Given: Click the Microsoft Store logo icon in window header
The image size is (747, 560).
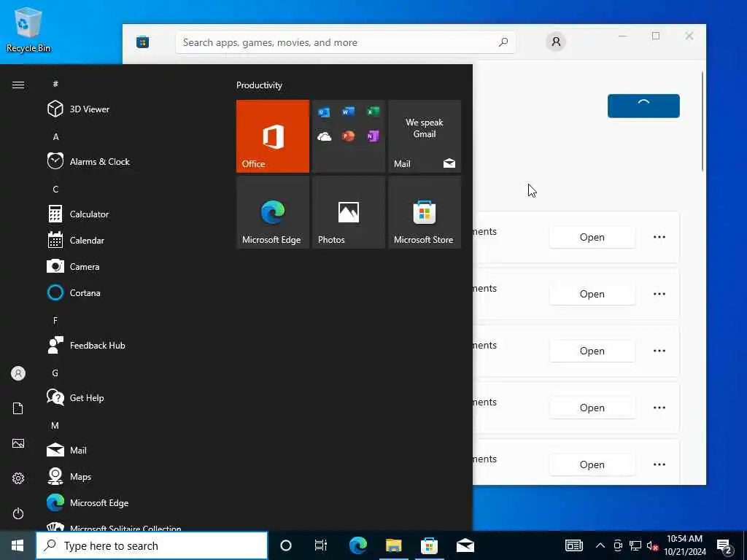Looking at the screenshot, I should click(142, 42).
